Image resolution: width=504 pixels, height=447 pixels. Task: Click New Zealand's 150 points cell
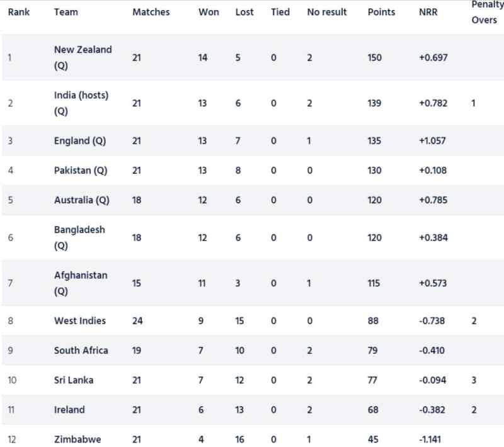tap(374, 58)
